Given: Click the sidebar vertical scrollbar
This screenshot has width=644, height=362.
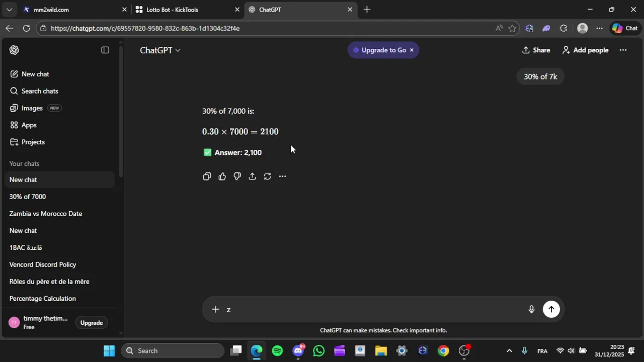Looking at the screenshot, I should coord(121,111).
